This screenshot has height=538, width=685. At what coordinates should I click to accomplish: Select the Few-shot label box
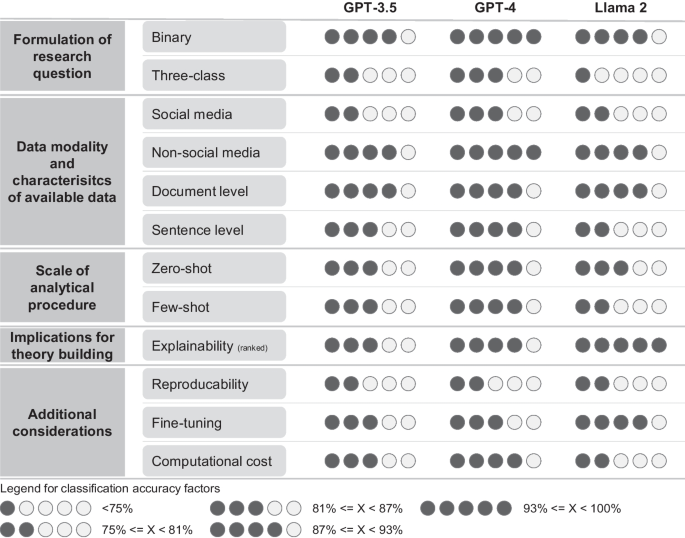click(214, 307)
